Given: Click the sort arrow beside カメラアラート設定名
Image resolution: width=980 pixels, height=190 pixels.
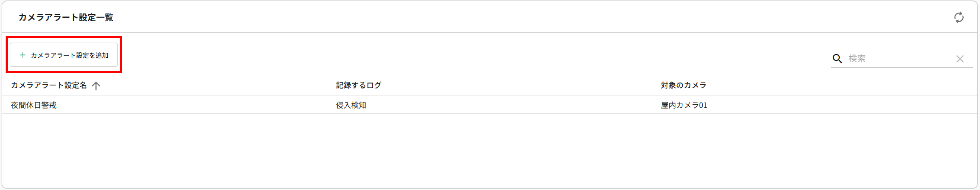Looking at the screenshot, I should [96, 86].
